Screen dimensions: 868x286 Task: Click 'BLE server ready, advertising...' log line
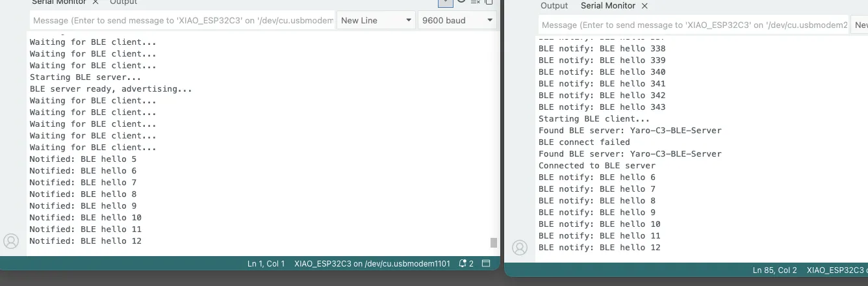[110, 89]
